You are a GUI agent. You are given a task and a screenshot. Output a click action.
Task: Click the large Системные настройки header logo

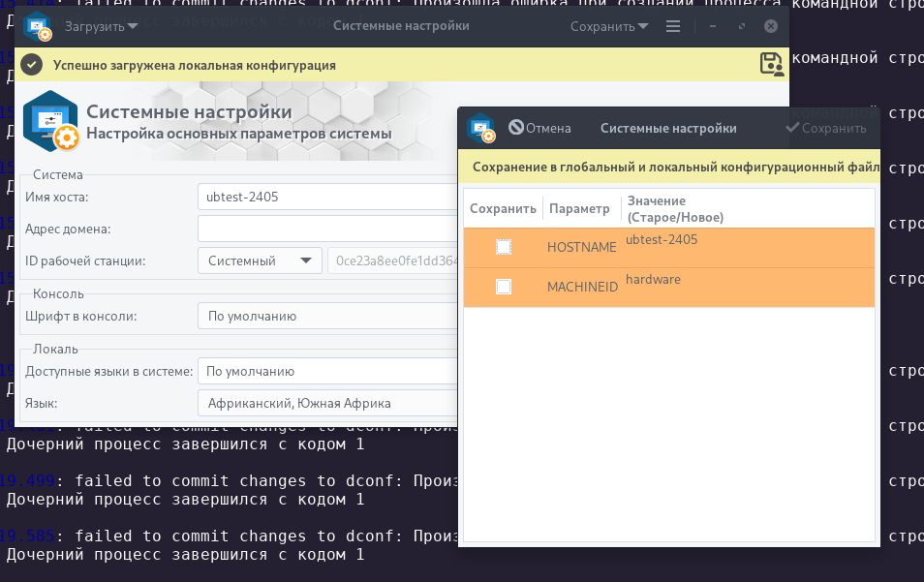coord(50,121)
